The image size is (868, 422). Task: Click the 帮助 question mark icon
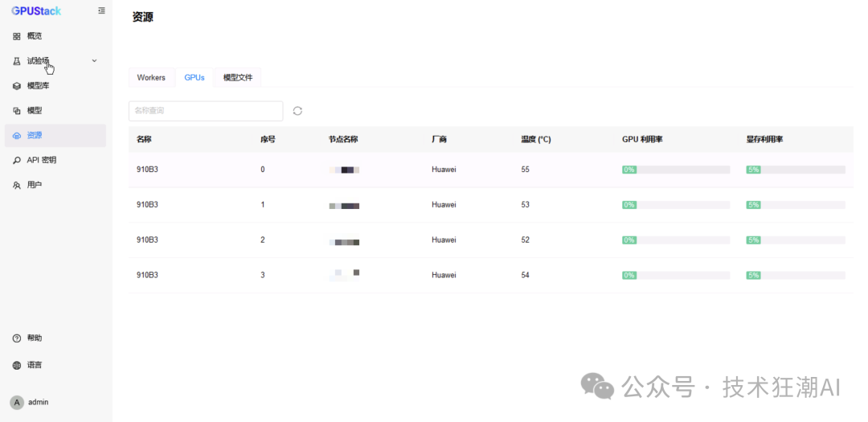[17, 338]
